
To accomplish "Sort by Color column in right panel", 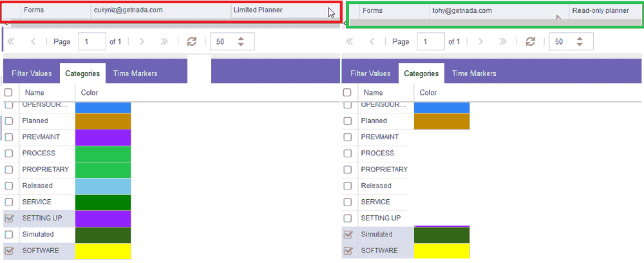I will pyautogui.click(x=428, y=92).
